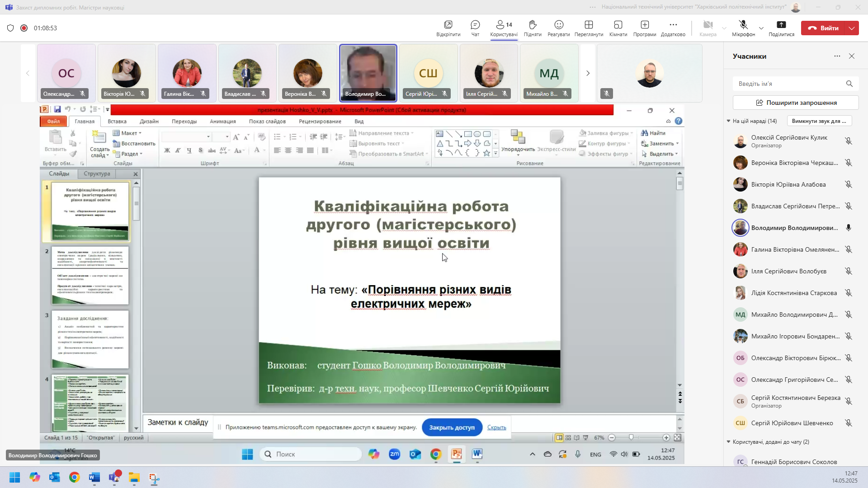This screenshot has height=488, width=868.
Task: Click the Восстановить button in ribbon
Action: pyautogui.click(x=134, y=143)
